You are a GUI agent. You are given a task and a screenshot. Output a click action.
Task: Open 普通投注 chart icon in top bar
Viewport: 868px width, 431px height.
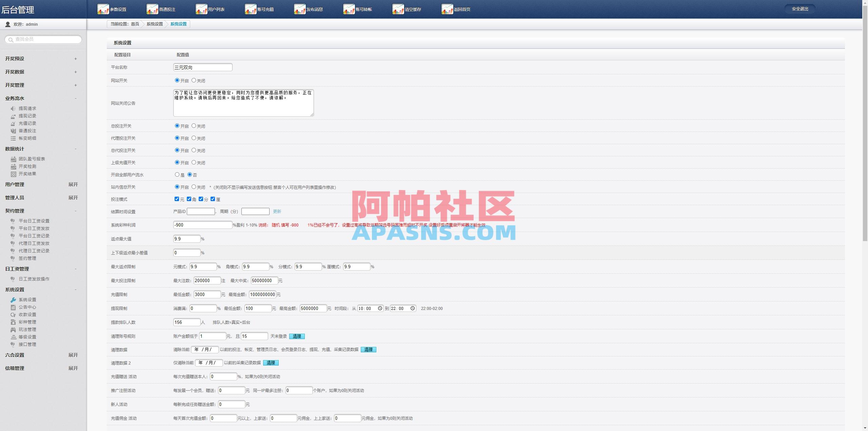[x=152, y=9]
